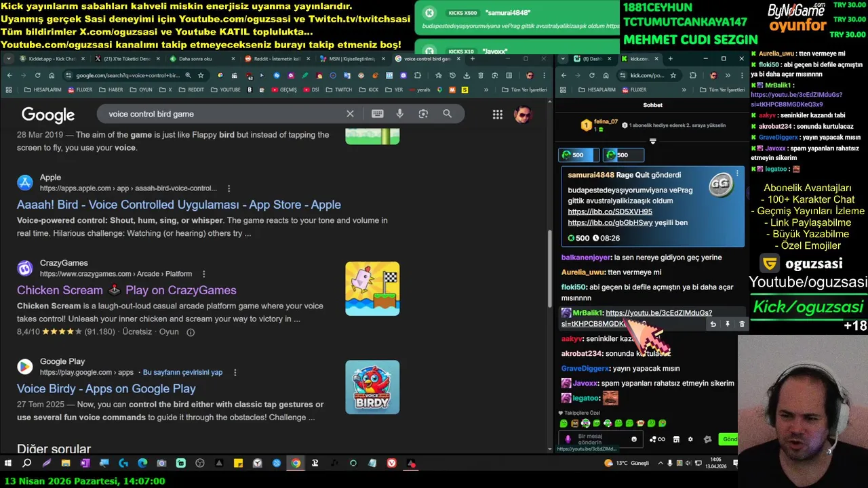This screenshot has height=488, width=868.
Task: Reload the Google search page
Action: point(38,75)
